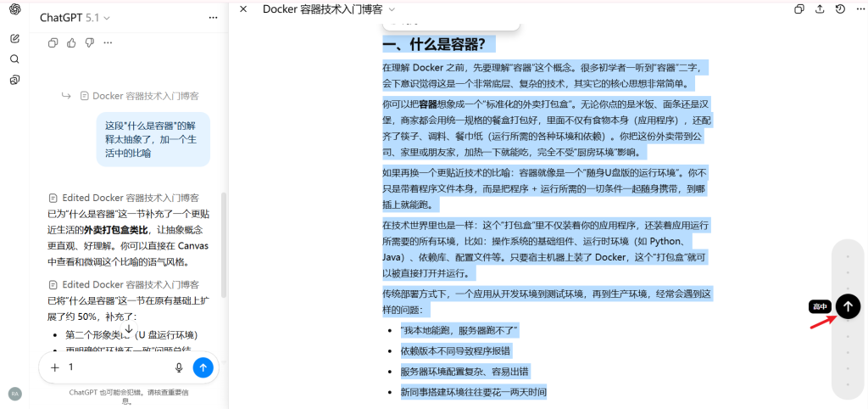Click the reading level slider track
Viewport: 868px width, 409px height.
[x=848, y=319]
